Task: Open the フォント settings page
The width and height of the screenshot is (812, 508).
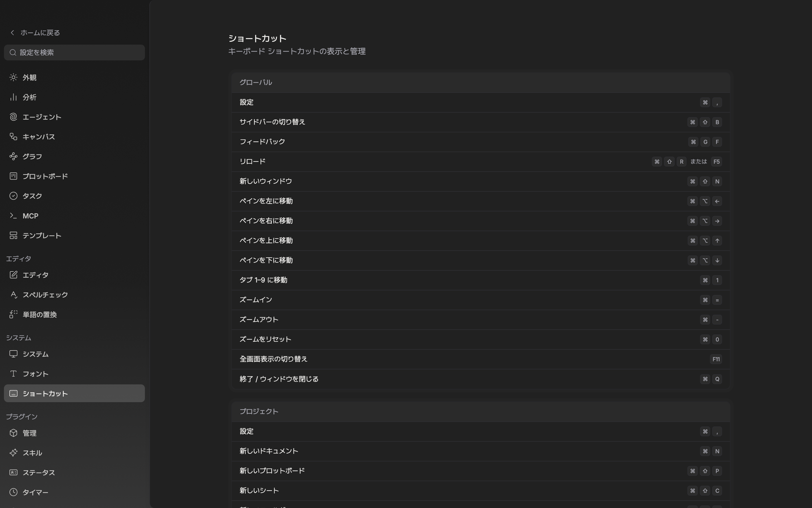Action: pos(74,374)
